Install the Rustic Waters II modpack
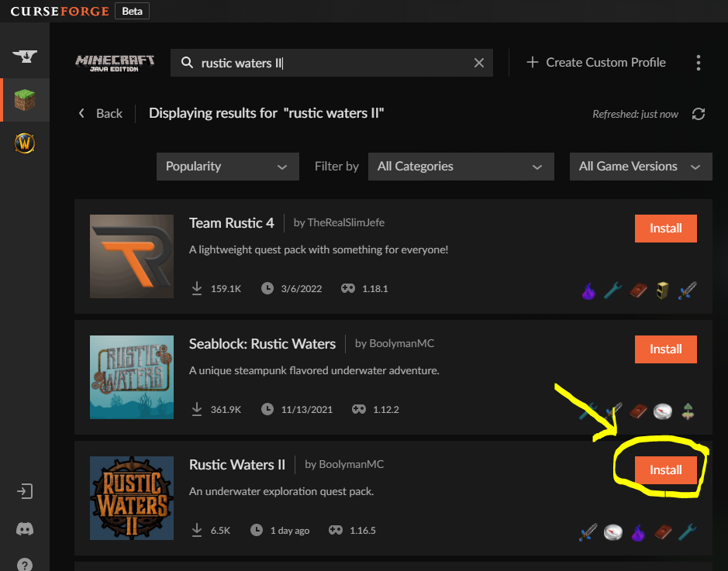 tap(665, 470)
